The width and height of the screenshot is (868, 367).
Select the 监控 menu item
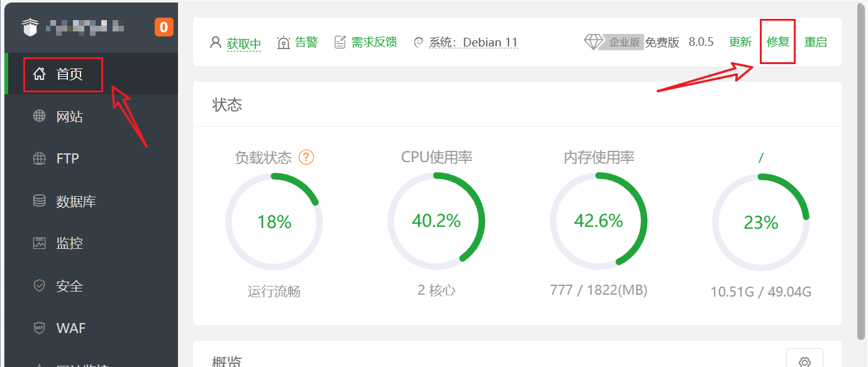pos(40,243)
